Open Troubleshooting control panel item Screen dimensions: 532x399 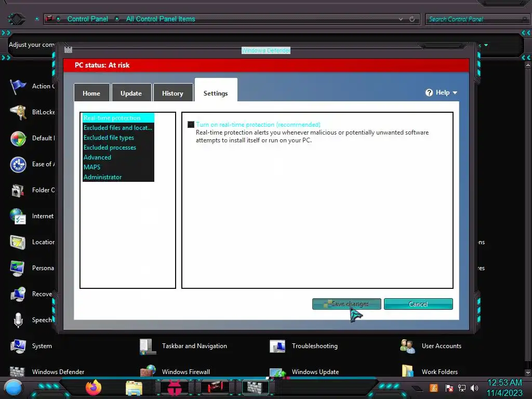tap(303, 346)
